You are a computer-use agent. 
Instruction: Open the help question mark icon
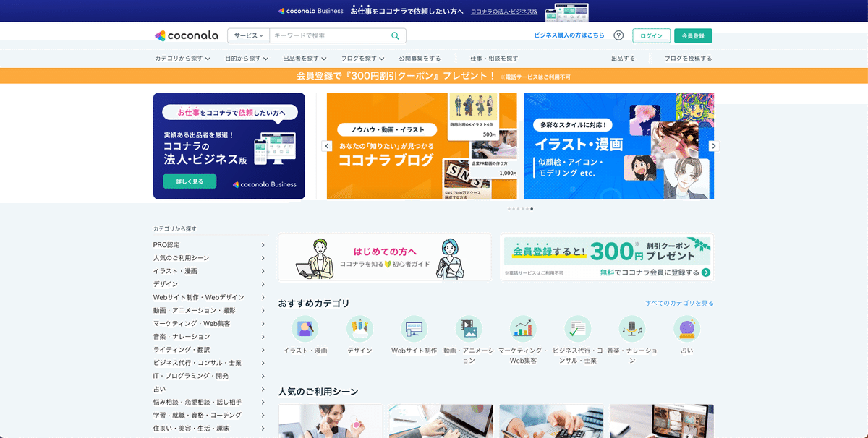click(618, 35)
